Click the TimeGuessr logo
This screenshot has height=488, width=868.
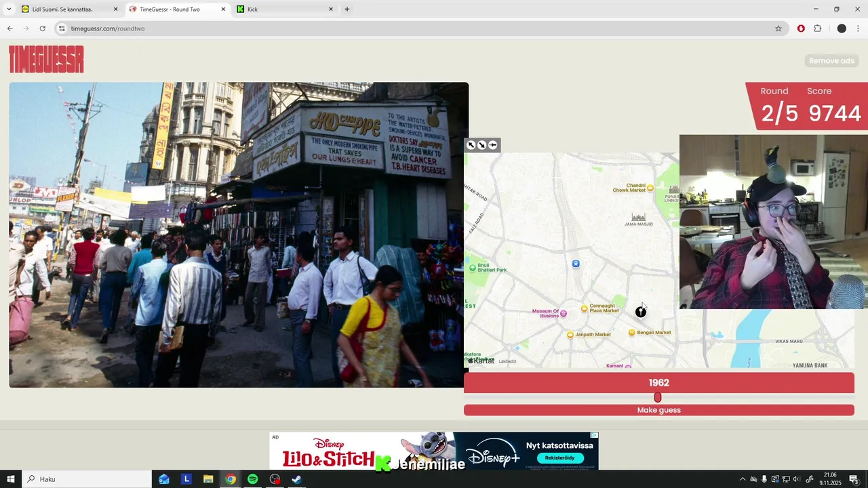tap(46, 60)
